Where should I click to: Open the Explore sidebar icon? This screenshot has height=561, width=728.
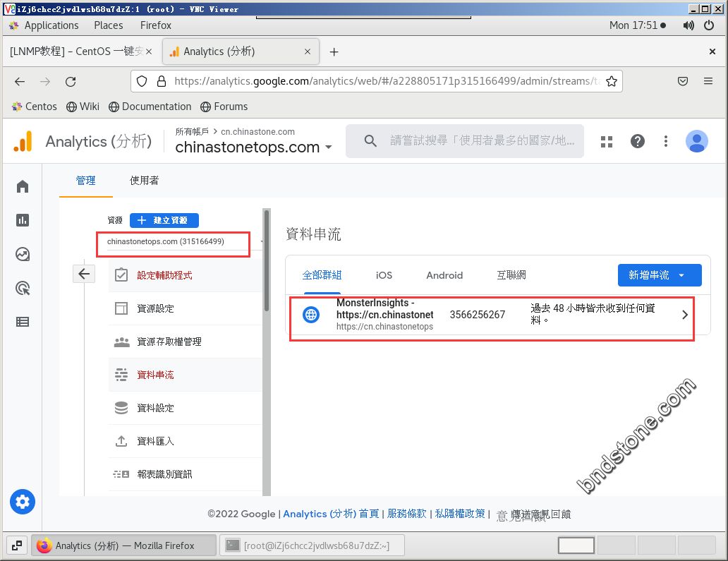pos(23,254)
